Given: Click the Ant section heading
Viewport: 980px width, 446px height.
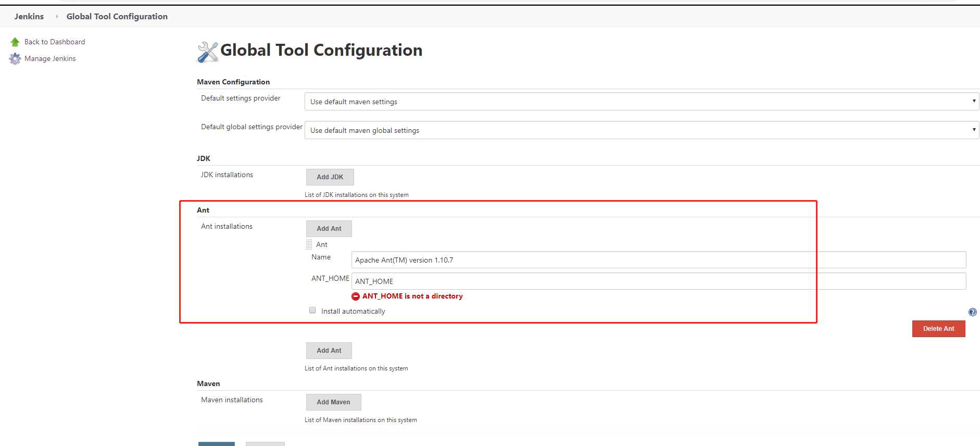Looking at the screenshot, I should click(x=203, y=210).
